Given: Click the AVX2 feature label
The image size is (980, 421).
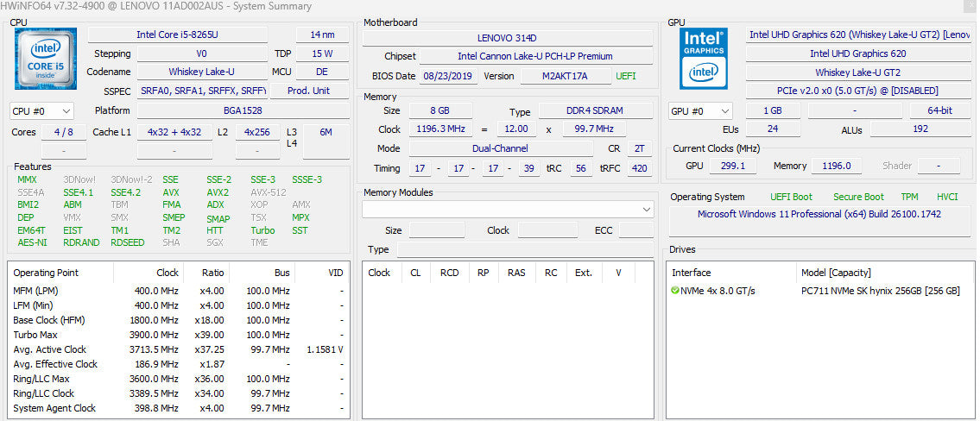Looking at the screenshot, I should [218, 192].
